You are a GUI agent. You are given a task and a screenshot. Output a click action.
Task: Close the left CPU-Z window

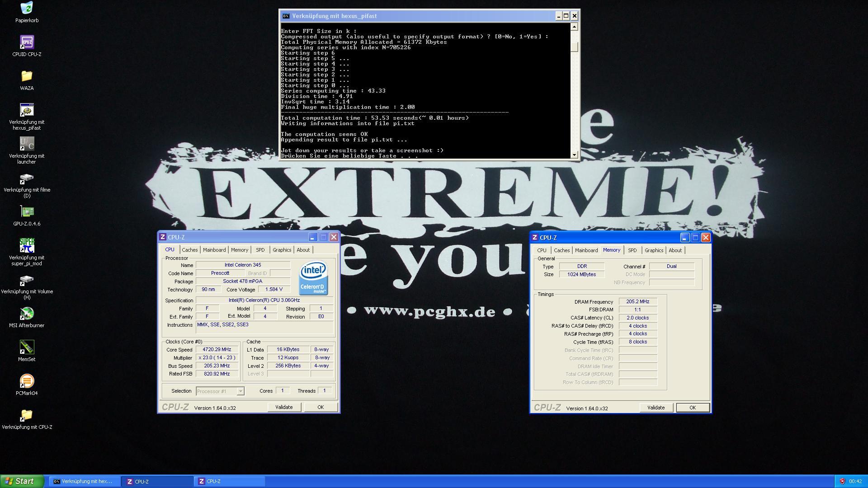coord(334,237)
